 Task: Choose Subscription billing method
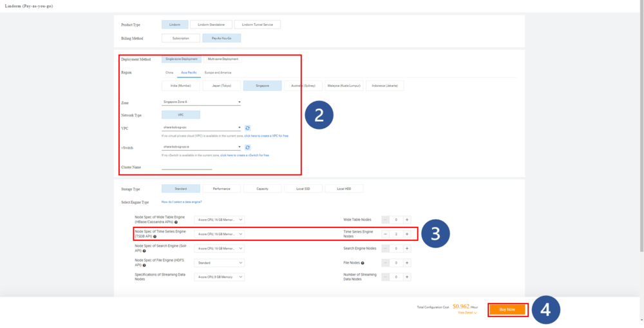coord(181,38)
